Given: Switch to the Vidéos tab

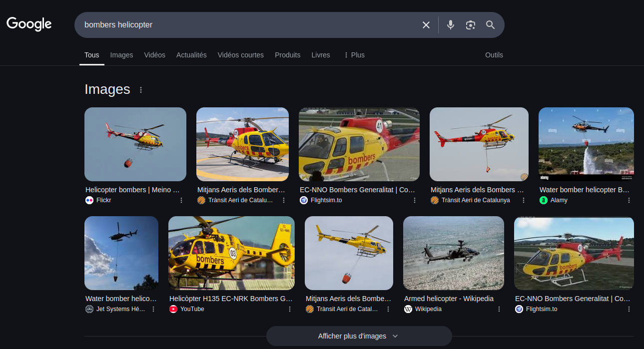Looking at the screenshot, I should pyautogui.click(x=154, y=55).
